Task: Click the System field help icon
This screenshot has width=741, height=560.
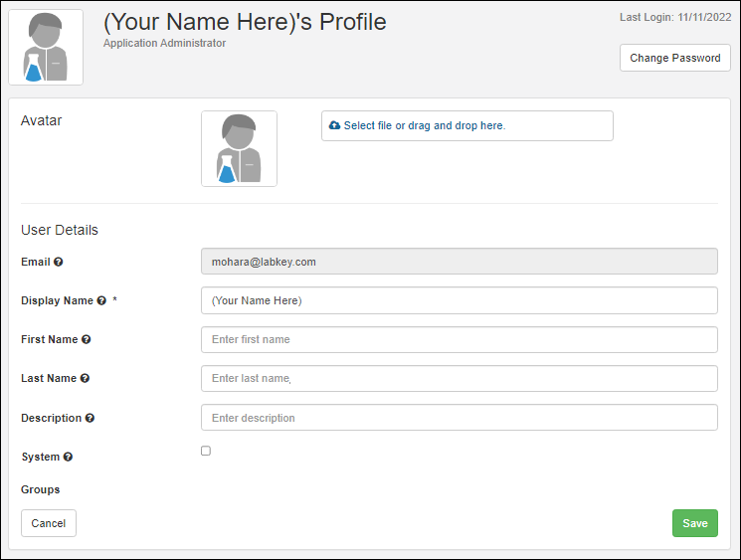Action: (x=68, y=457)
